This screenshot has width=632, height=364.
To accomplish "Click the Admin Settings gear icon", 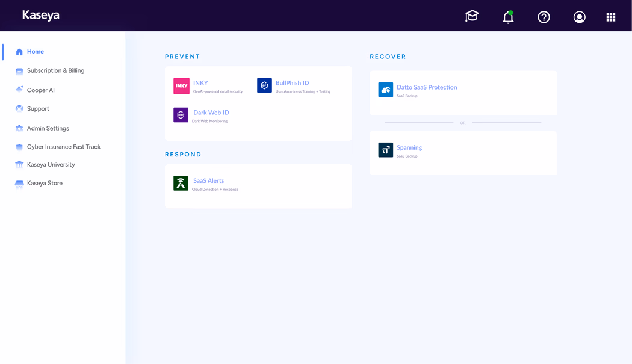I will [x=19, y=128].
